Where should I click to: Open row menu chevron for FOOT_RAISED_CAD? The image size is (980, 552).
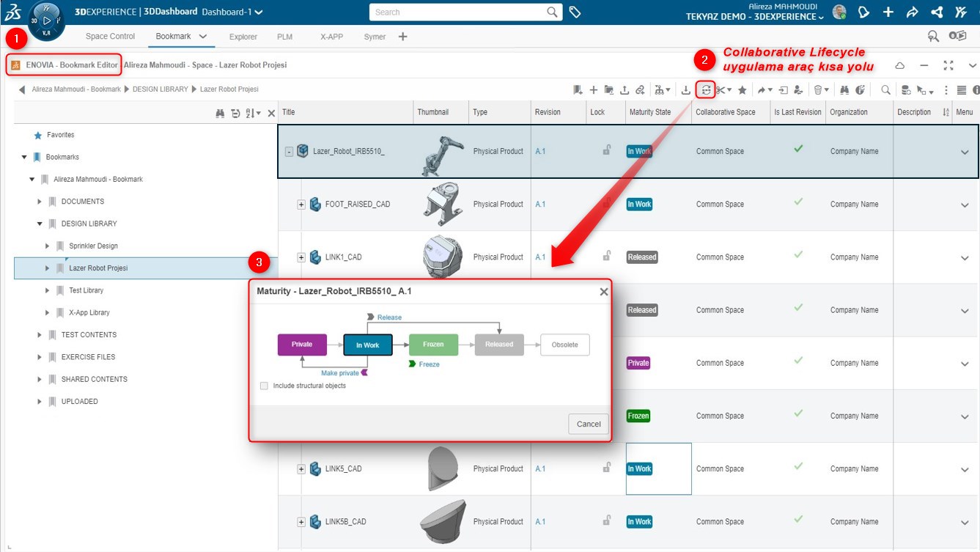point(965,205)
